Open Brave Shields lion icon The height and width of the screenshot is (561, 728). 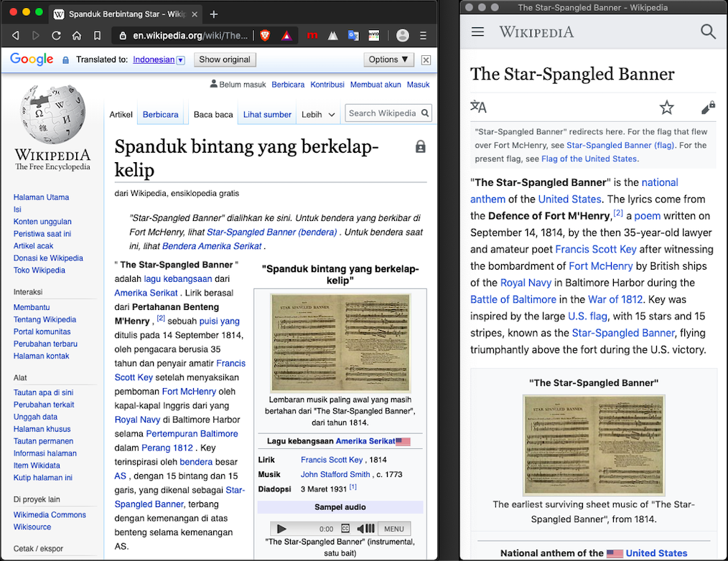pos(265,35)
